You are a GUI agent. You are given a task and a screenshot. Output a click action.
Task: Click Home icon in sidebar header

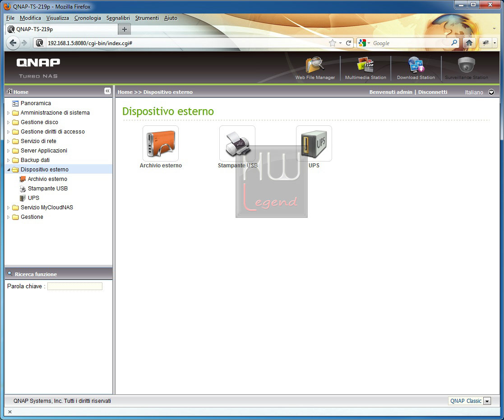(x=9, y=91)
